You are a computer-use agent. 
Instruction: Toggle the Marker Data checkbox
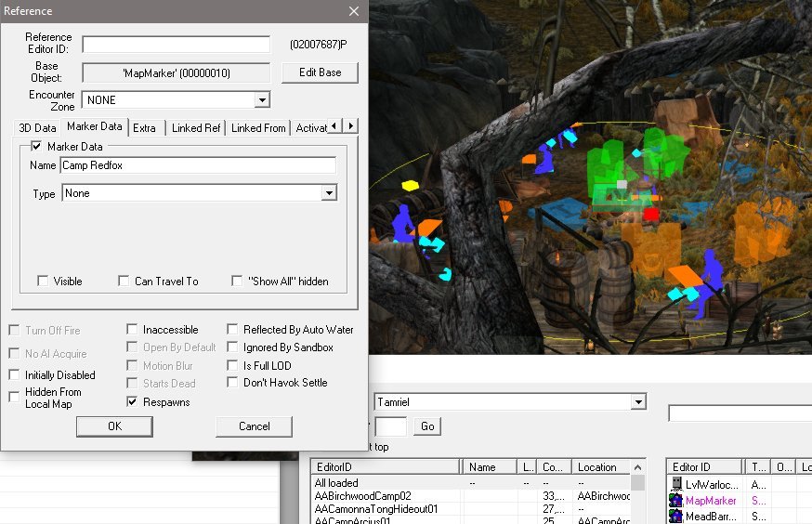[x=36, y=147]
